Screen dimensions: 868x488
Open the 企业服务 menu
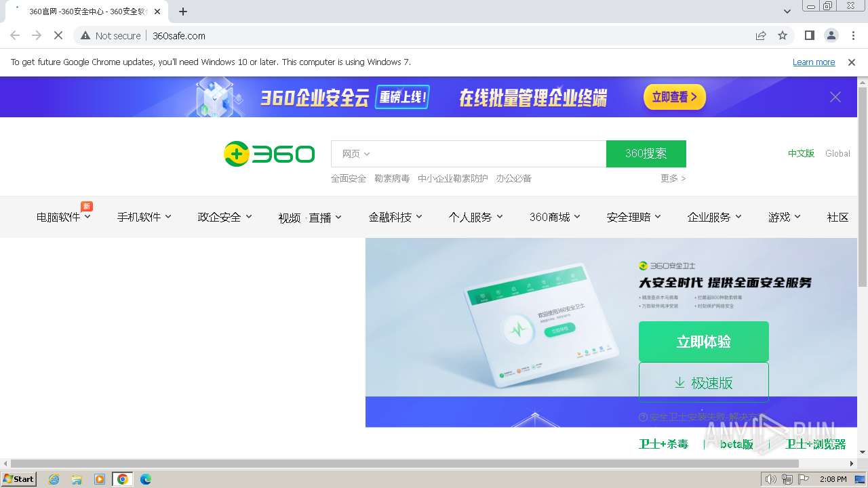[714, 217]
